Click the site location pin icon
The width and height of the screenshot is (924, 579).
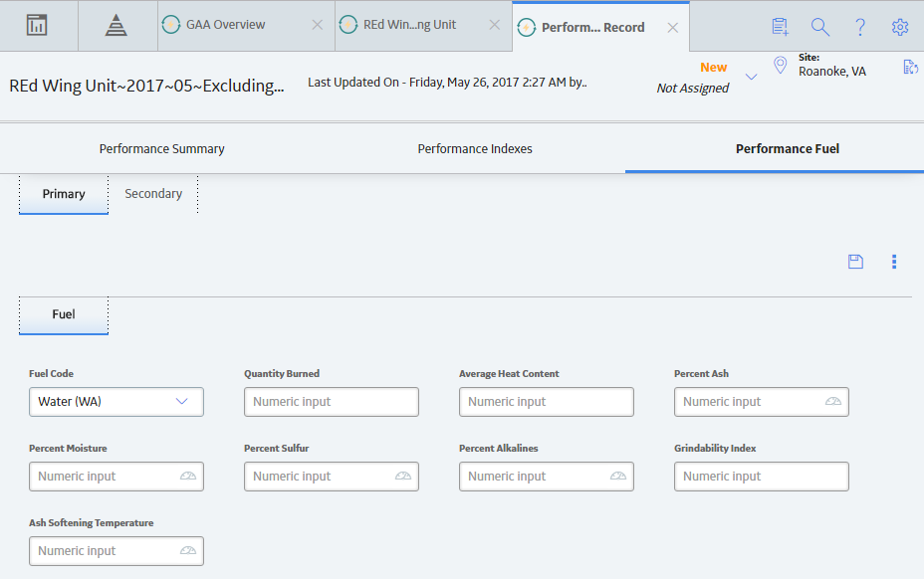click(781, 66)
